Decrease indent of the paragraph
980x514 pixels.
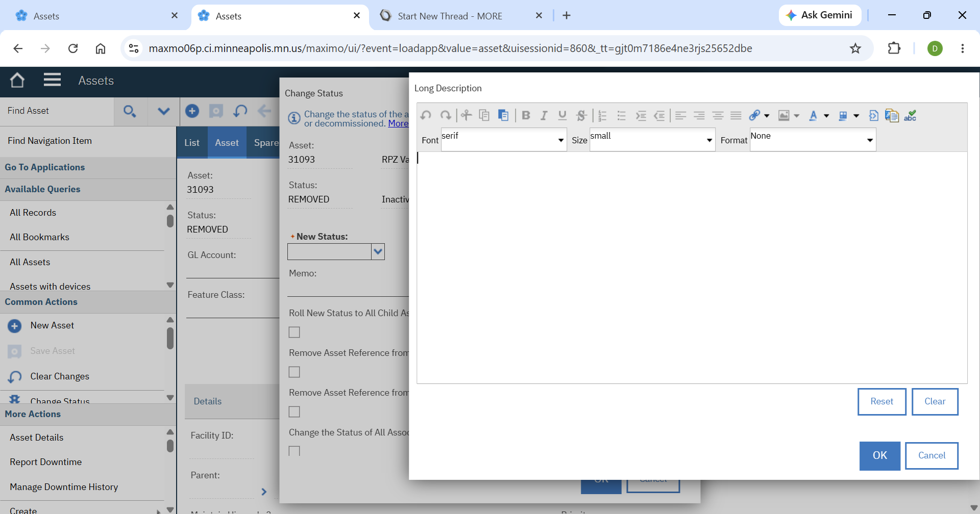(659, 116)
